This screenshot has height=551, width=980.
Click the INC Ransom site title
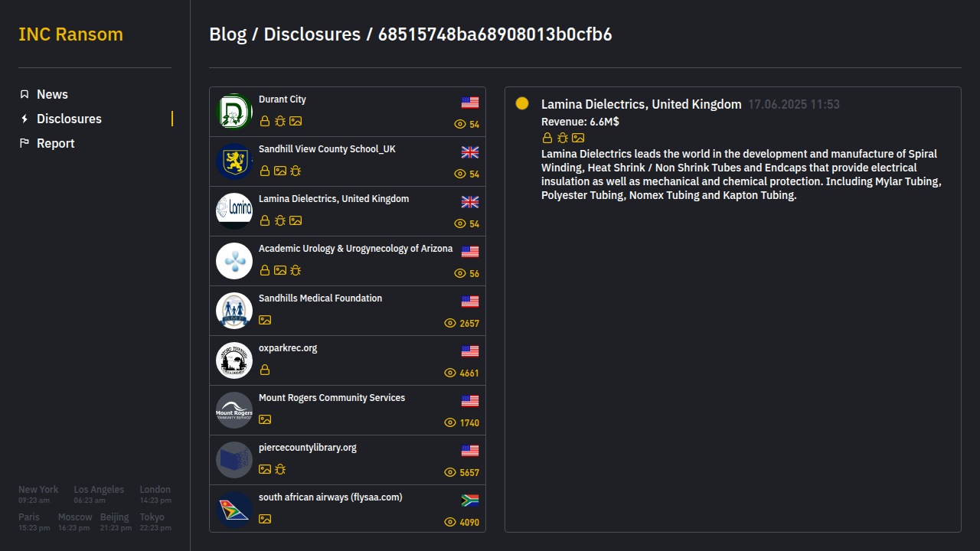coord(70,34)
